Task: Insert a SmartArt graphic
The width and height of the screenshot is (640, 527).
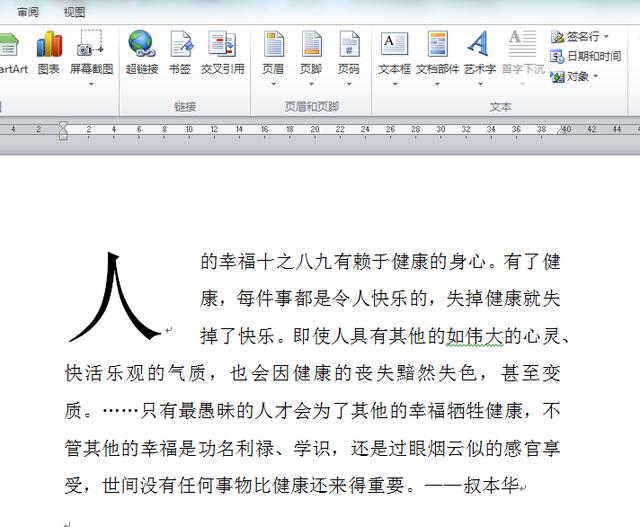Action: point(12,53)
